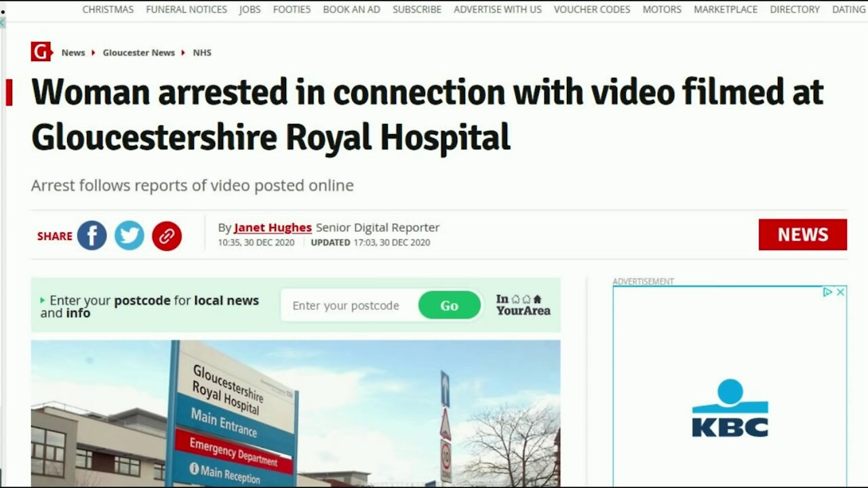Click the ADVERTISEMENT label above ad
Image resolution: width=868 pixels, height=488 pixels.
pyautogui.click(x=644, y=281)
